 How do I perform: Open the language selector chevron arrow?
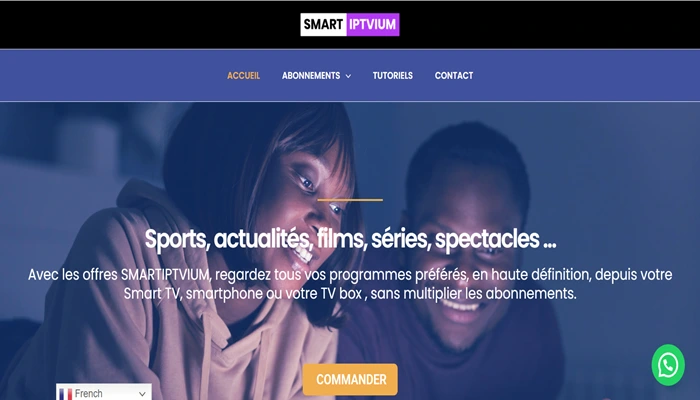pyautogui.click(x=142, y=394)
